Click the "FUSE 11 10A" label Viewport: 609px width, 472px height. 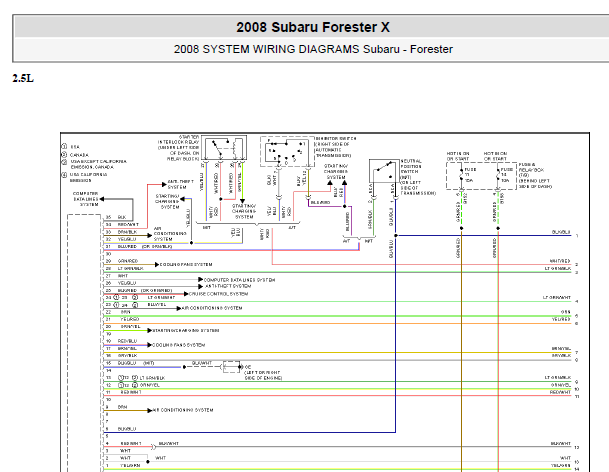(x=470, y=175)
